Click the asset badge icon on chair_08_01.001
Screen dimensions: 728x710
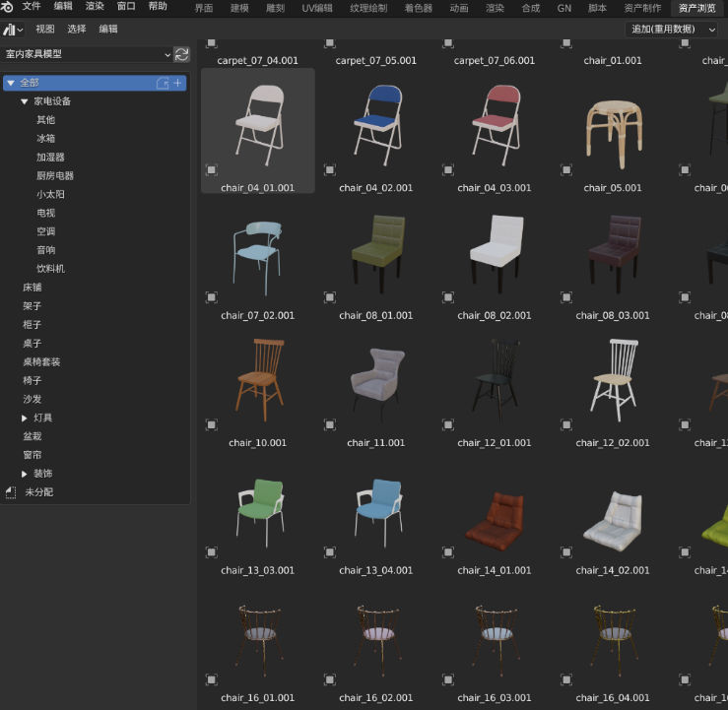coord(330,297)
